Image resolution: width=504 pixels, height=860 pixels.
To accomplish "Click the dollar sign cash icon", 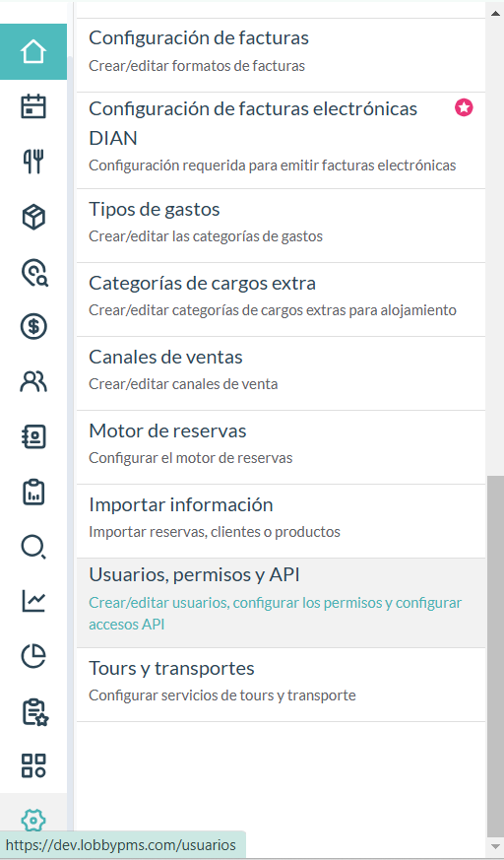I will pos(33,326).
